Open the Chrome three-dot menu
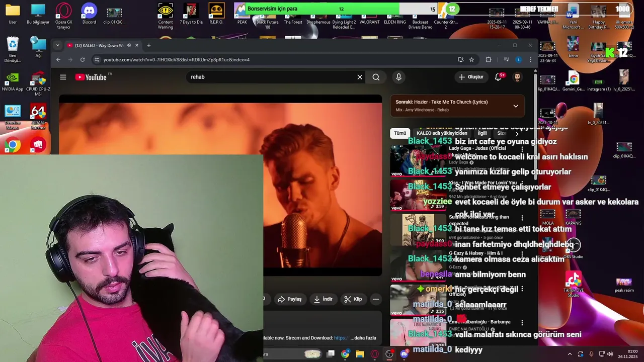 click(530, 59)
